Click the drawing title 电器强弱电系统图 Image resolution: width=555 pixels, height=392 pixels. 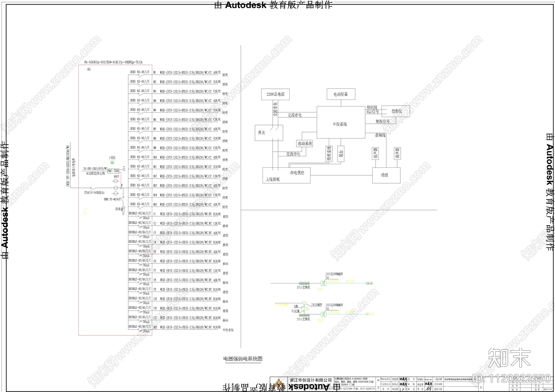click(243, 359)
